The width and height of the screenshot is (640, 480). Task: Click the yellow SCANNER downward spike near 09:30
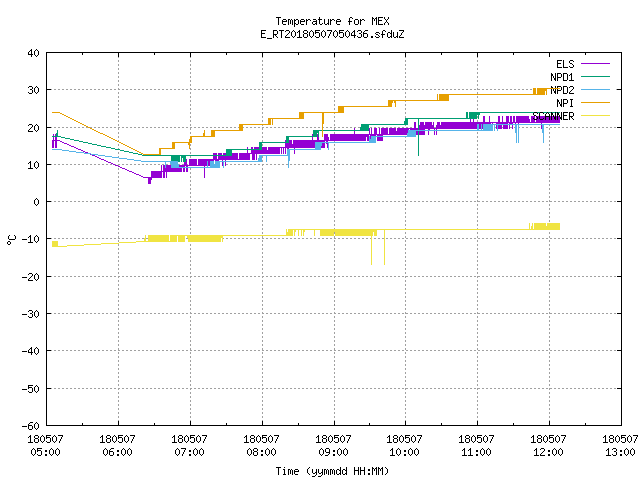[x=371, y=250]
